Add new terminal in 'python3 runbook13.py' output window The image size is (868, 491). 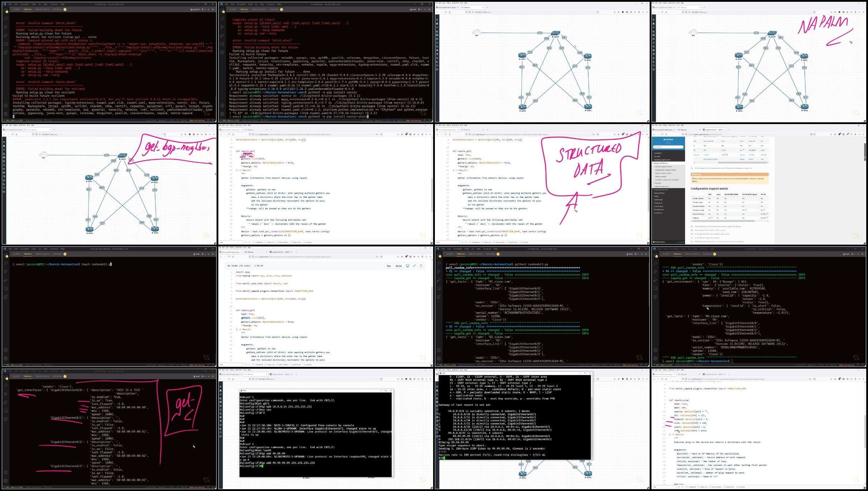(636, 254)
